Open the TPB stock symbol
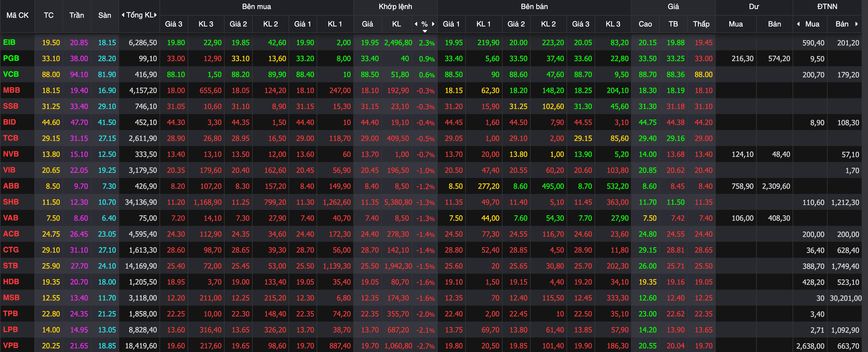This screenshot has width=868, height=352. pos(11,314)
